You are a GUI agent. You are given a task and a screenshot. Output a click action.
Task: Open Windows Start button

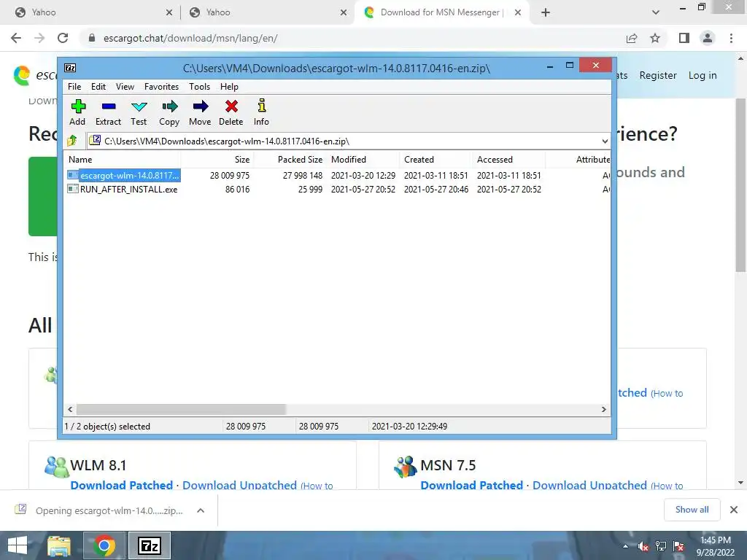[x=18, y=545]
